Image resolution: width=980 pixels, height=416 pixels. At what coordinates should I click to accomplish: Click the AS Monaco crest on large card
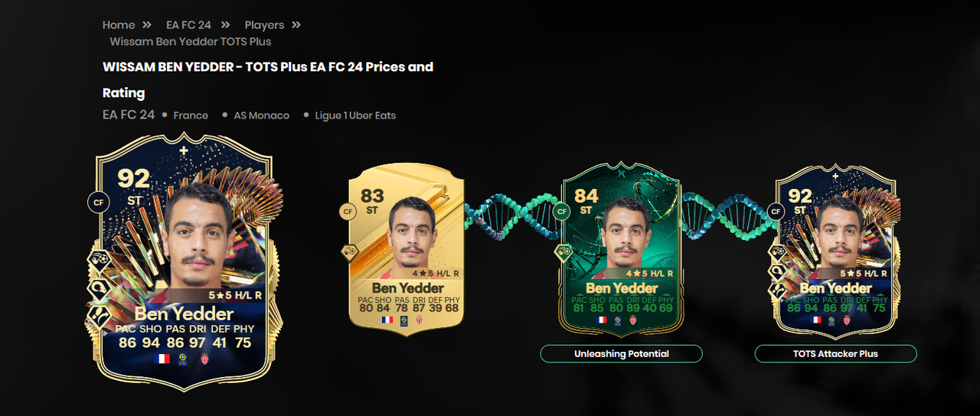click(x=204, y=358)
